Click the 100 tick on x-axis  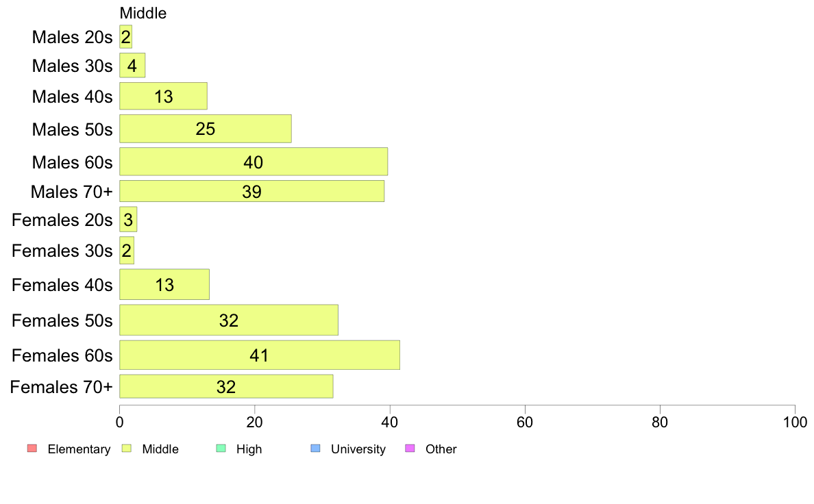pos(795,422)
